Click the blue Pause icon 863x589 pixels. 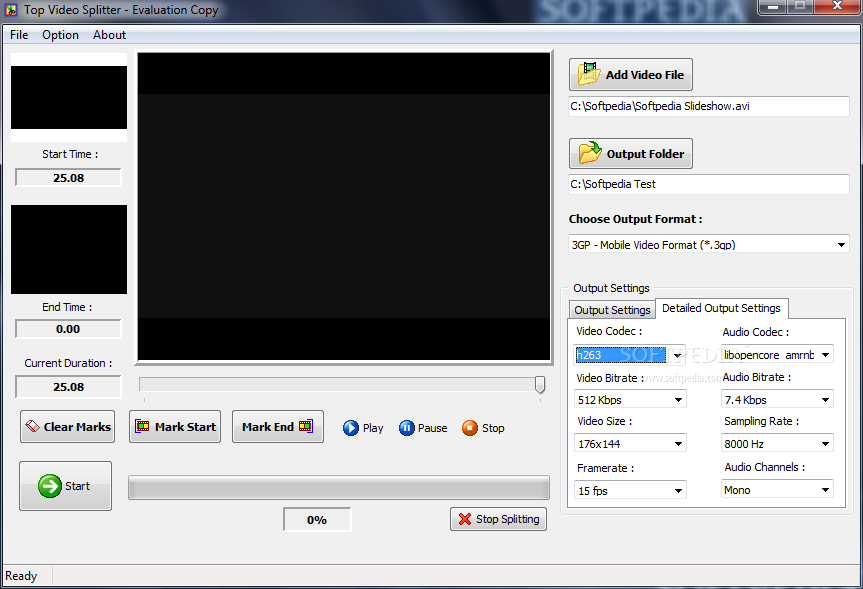coord(406,428)
